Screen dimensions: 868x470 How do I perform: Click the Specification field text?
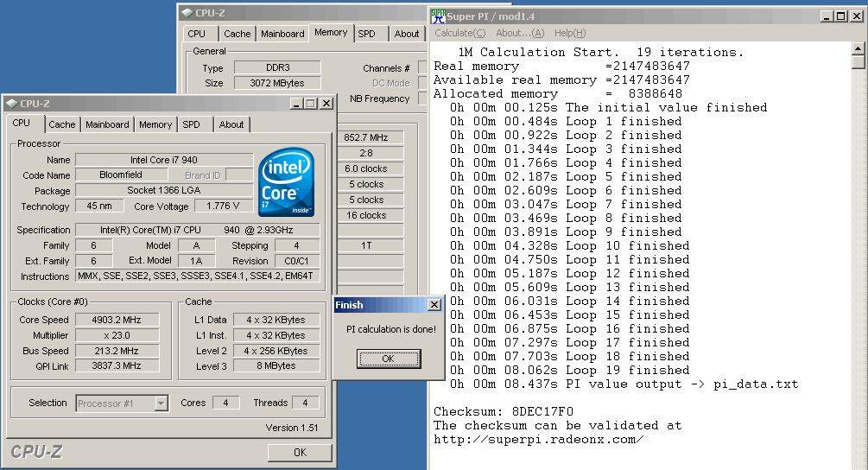(x=197, y=230)
